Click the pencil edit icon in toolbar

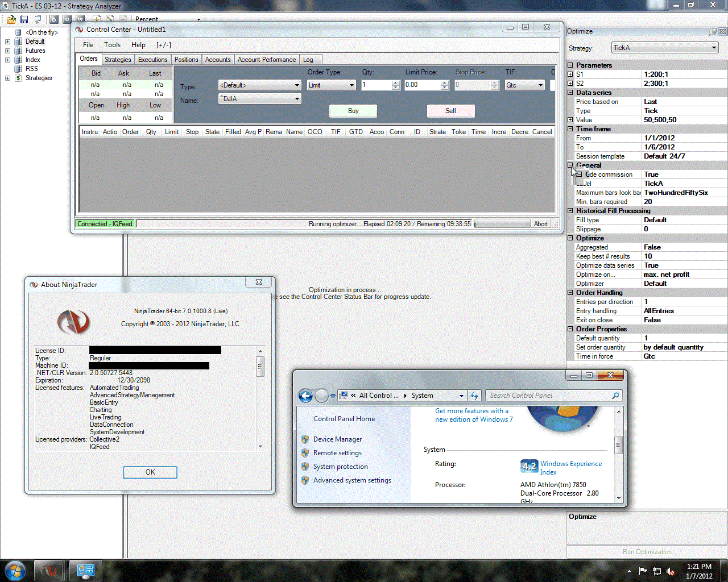point(110,19)
